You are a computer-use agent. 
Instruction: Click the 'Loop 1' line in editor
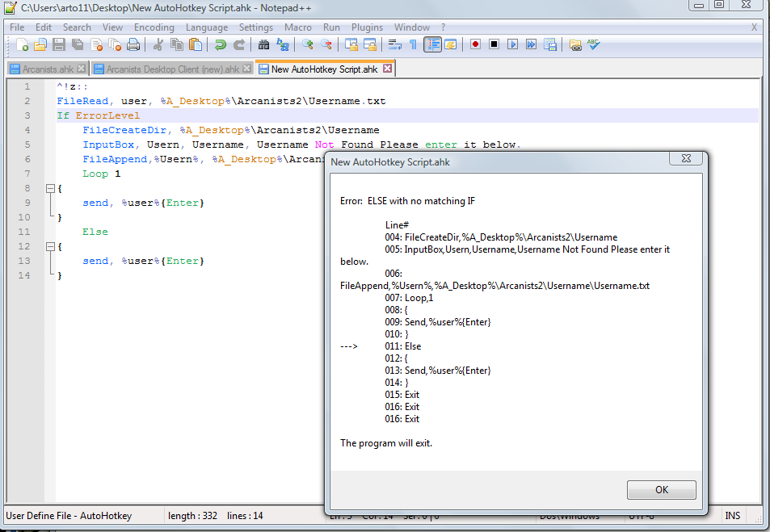point(101,174)
